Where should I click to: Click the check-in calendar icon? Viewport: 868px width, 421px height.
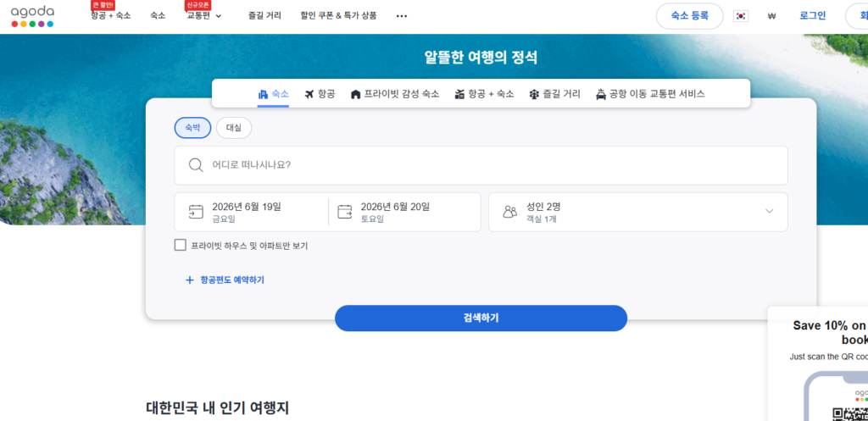pos(196,212)
